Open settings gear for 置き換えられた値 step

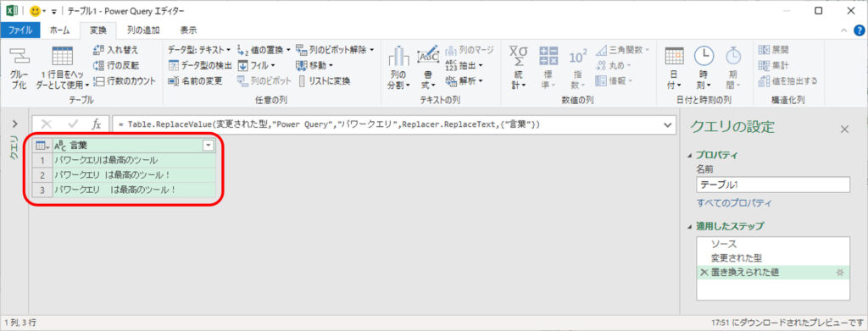(840, 273)
